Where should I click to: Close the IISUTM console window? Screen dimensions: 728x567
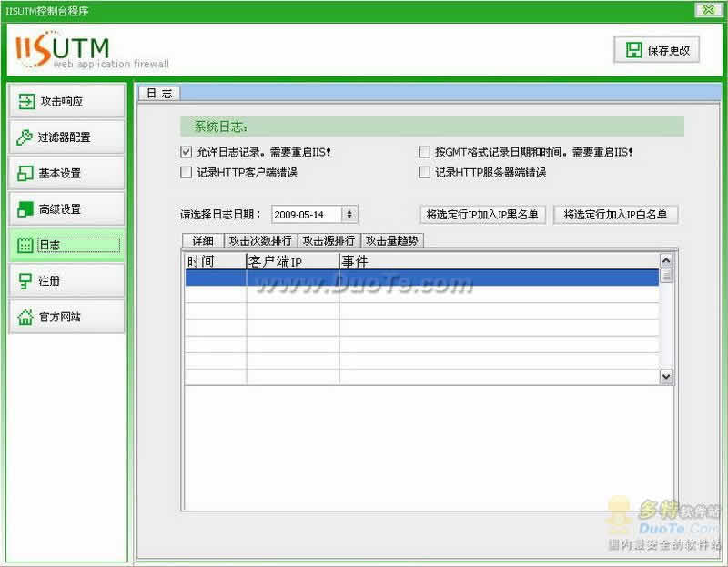coord(709,10)
